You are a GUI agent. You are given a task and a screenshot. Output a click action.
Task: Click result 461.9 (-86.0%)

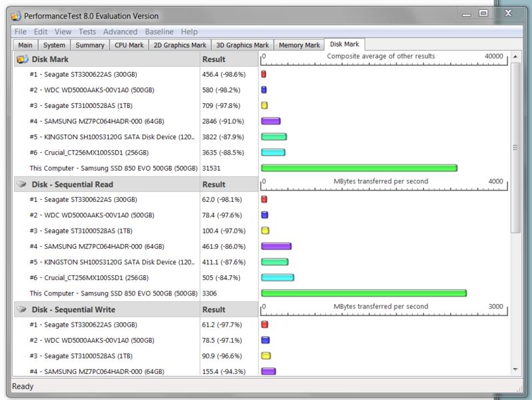pos(224,246)
